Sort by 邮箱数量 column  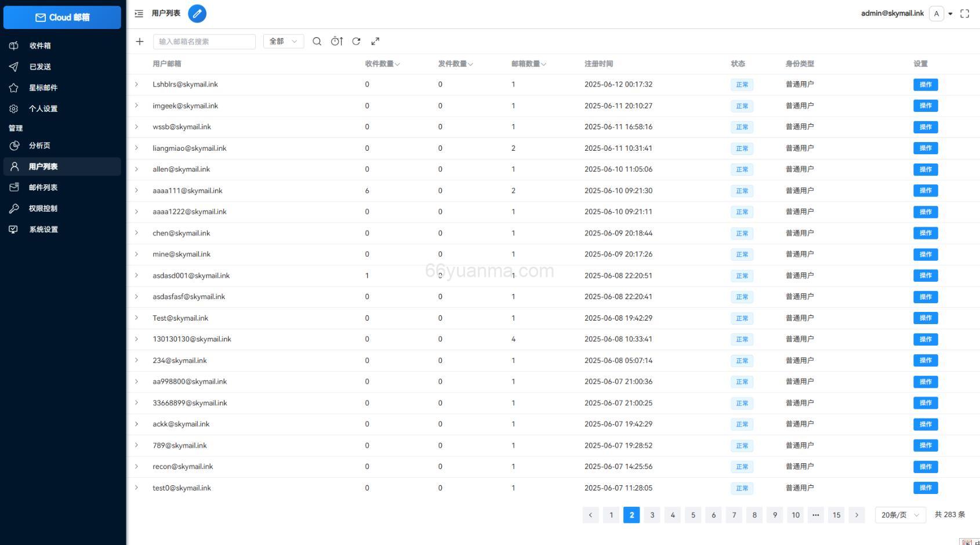[528, 64]
